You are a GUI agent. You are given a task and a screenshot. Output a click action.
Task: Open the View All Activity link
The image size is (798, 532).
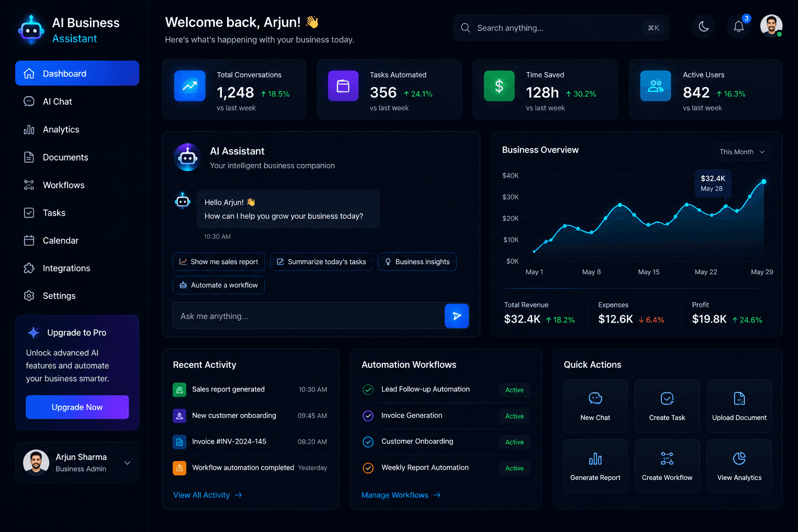click(x=207, y=495)
